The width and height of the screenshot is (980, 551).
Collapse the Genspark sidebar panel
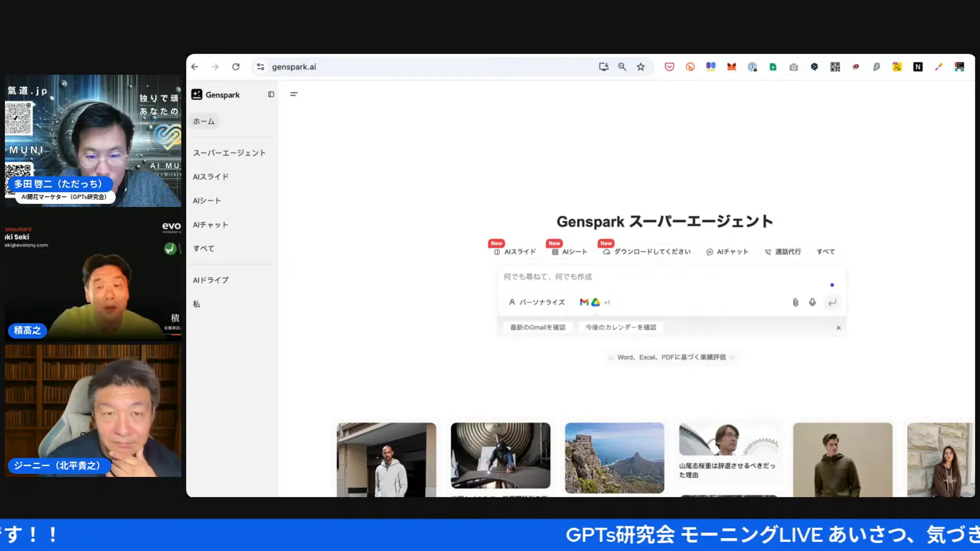[271, 94]
